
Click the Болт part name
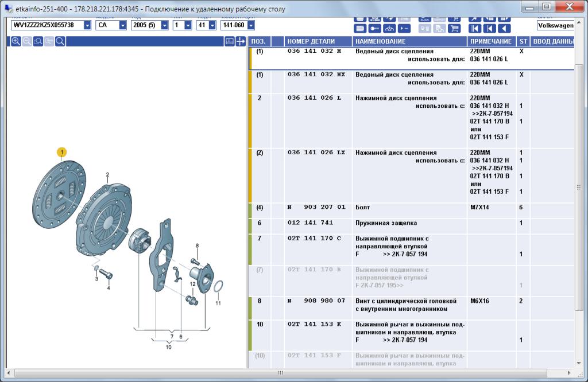click(363, 207)
